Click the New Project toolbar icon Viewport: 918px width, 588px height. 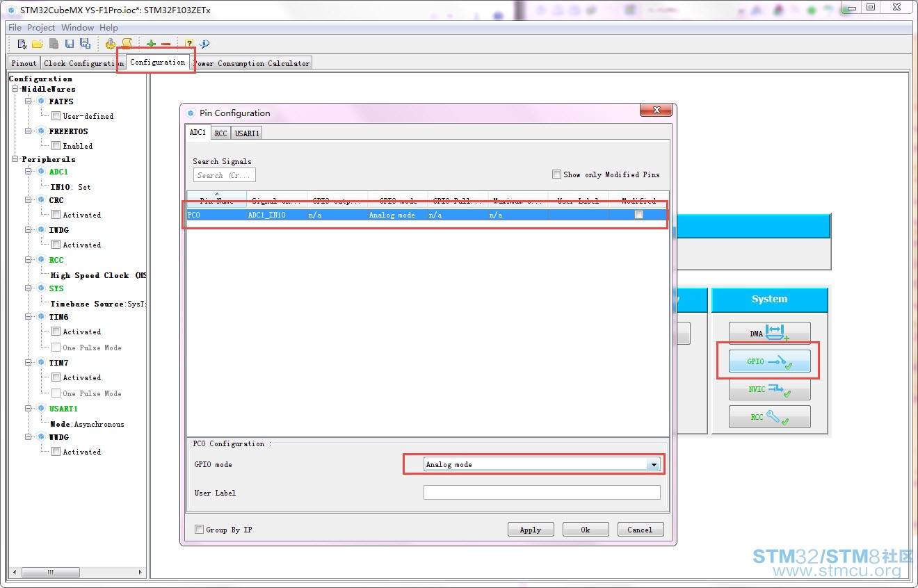tap(22, 44)
